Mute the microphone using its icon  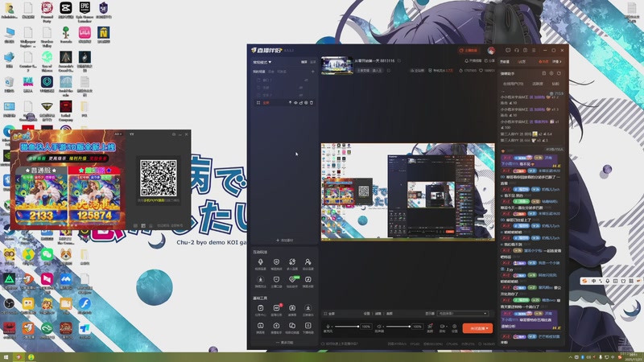pos(328,327)
